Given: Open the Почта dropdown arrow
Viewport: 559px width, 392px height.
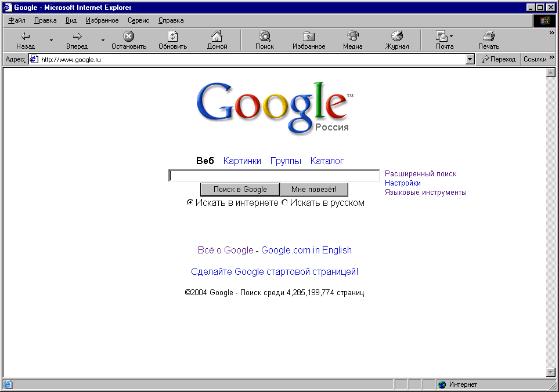Looking at the screenshot, I should (x=452, y=36).
